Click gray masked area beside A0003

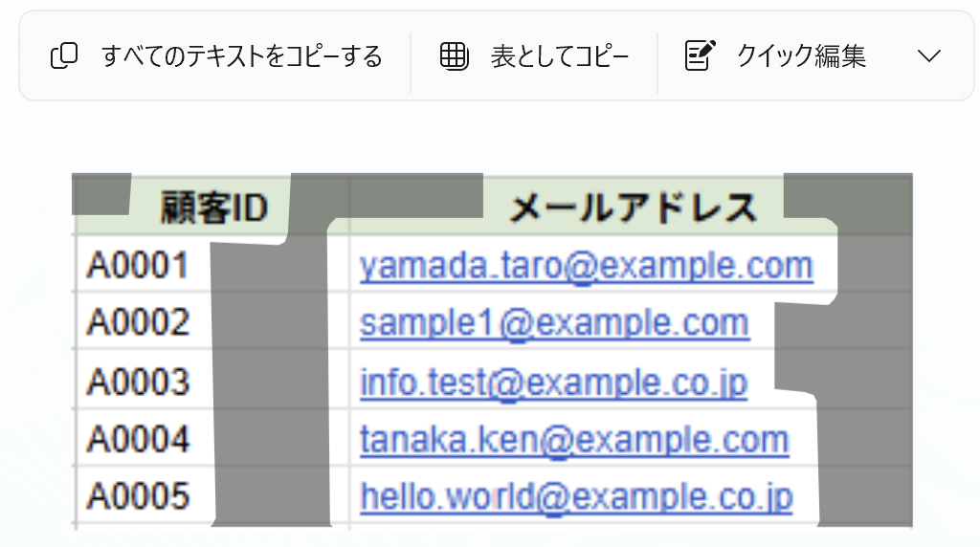(x=270, y=381)
